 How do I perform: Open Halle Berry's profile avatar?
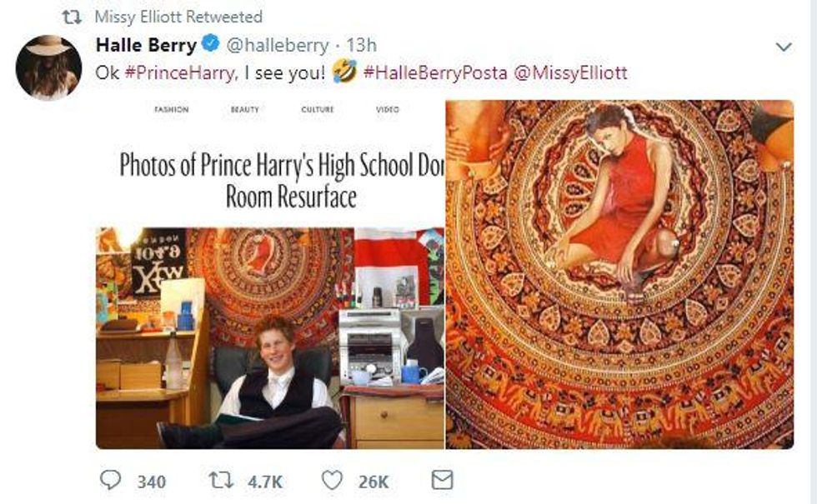(48, 67)
